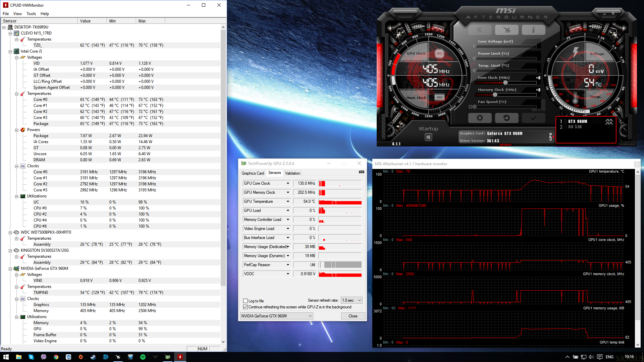Open Spotify from the taskbar

click(143, 357)
